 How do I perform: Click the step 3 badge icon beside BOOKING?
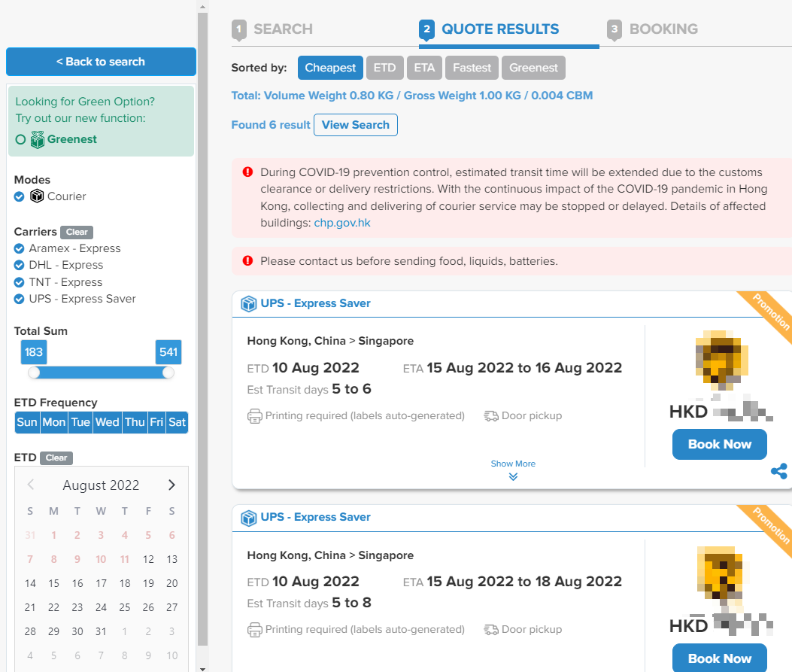[x=614, y=30]
